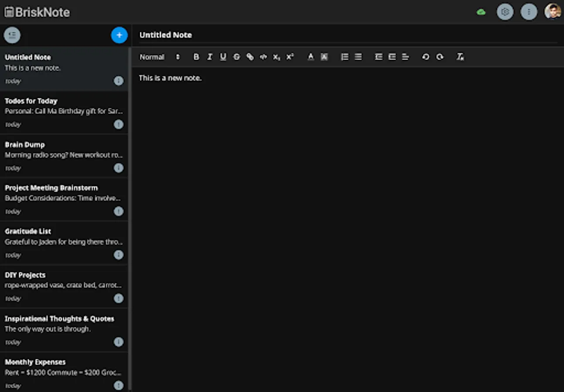Apply superscript formatting
The image size is (564, 392).
coord(290,57)
